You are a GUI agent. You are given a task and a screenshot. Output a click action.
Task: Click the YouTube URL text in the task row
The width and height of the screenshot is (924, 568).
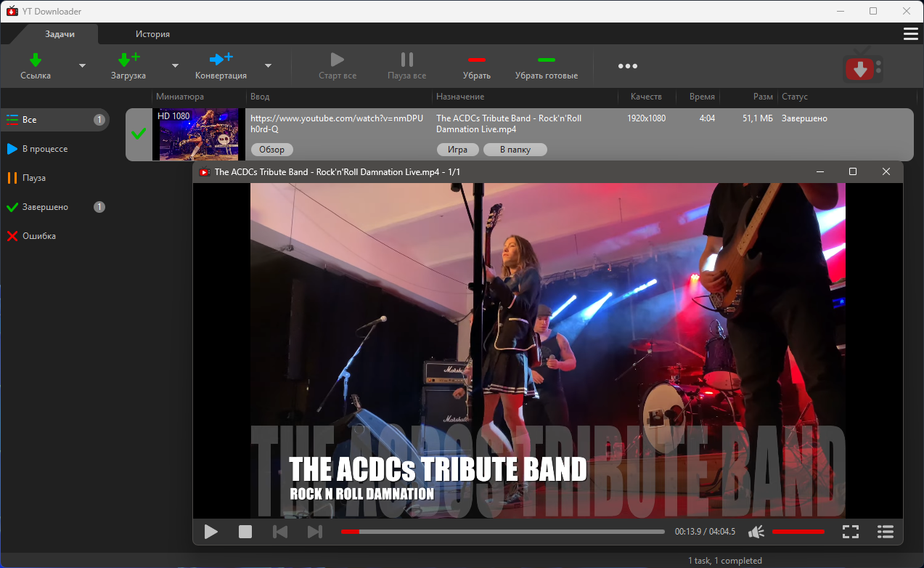(337, 123)
